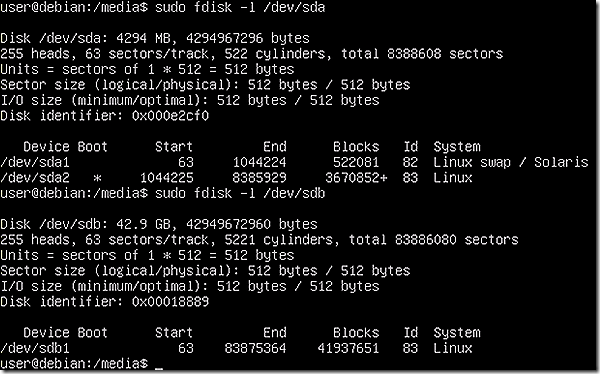Click the second table's "System" column header
The width and height of the screenshot is (600, 374).
[457, 333]
